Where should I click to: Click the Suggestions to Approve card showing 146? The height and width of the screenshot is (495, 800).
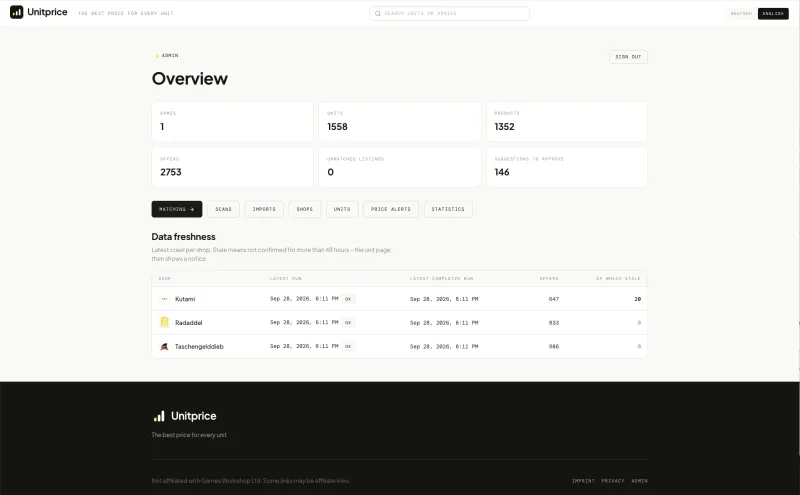tap(566, 167)
